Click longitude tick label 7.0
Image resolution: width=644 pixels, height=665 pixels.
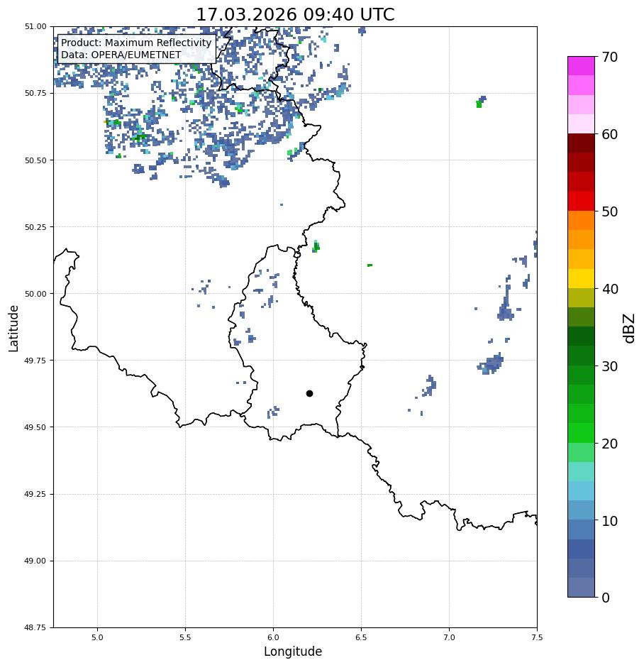point(450,637)
